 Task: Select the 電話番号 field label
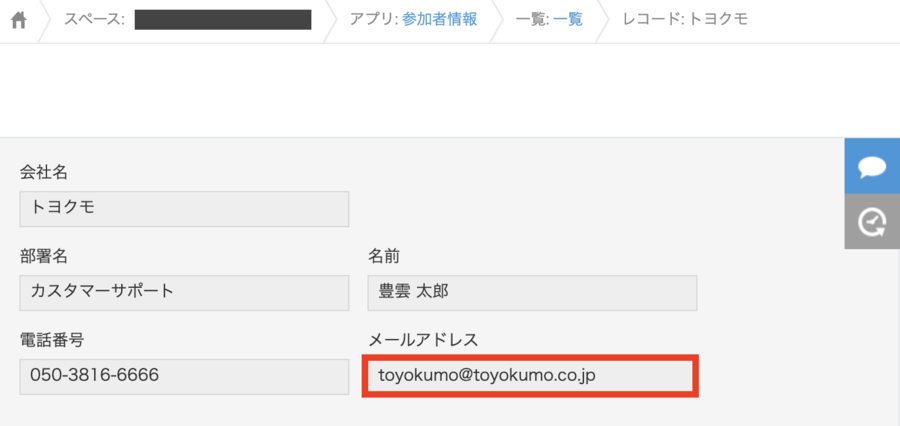coord(52,340)
